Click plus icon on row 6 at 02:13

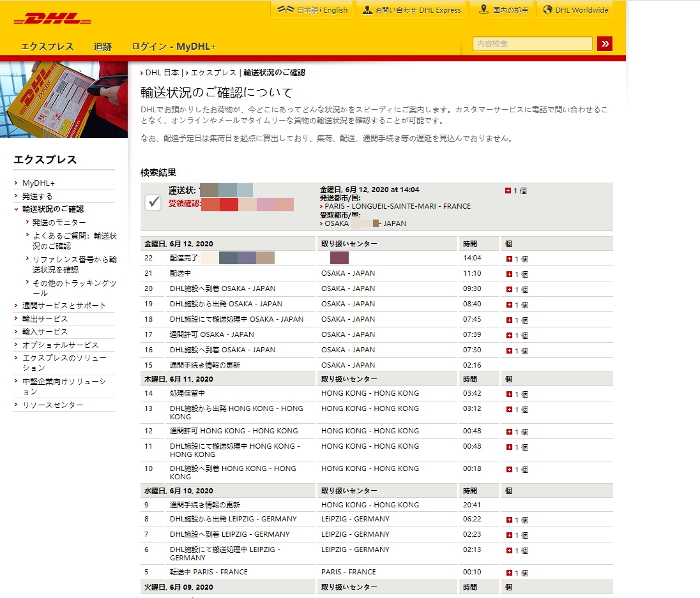point(509,550)
